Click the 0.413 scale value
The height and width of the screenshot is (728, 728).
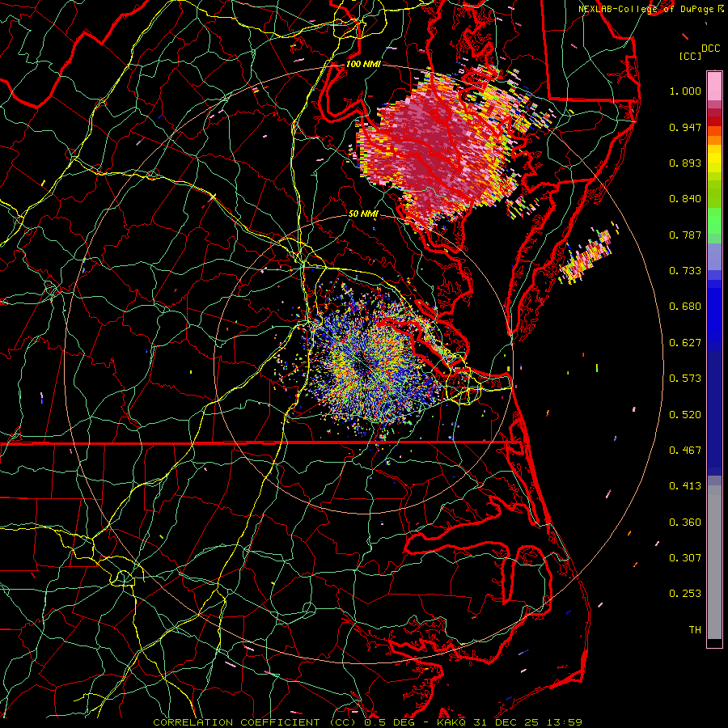tap(685, 486)
